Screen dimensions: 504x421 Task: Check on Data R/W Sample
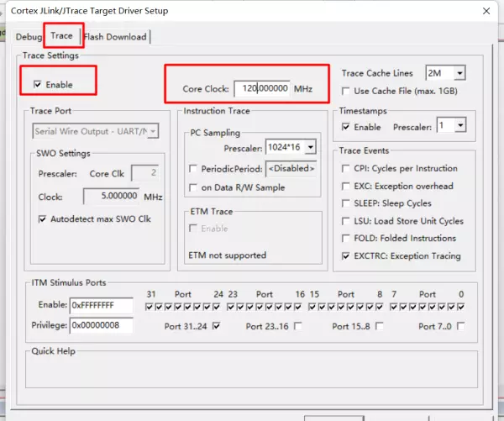pos(193,187)
